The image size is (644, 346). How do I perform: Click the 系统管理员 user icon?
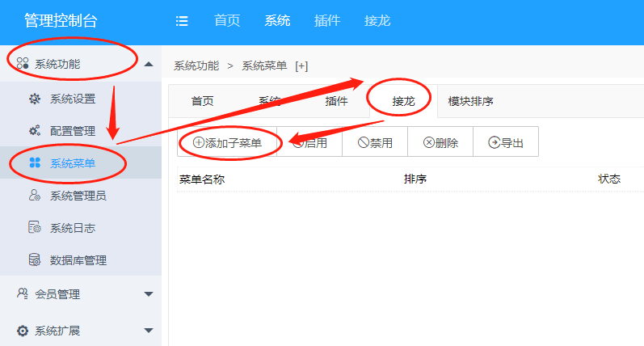coord(35,195)
